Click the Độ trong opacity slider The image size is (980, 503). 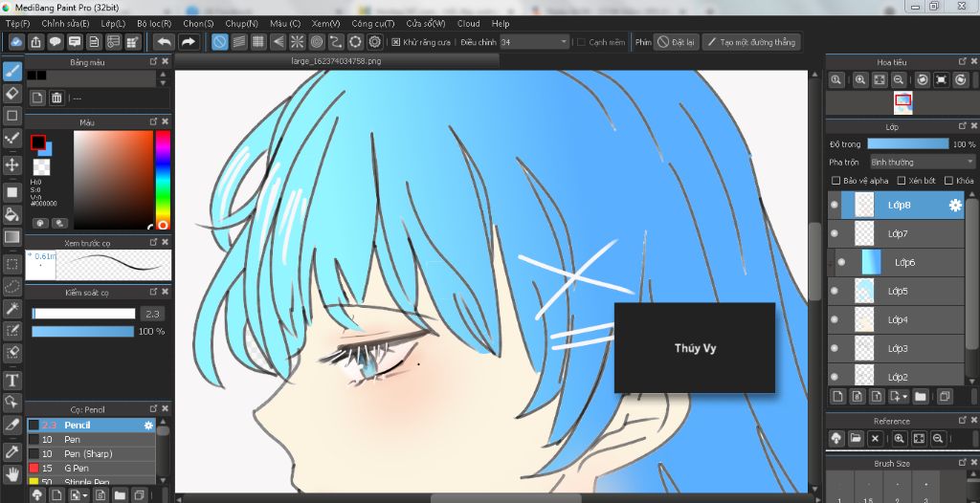tap(908, 144)
